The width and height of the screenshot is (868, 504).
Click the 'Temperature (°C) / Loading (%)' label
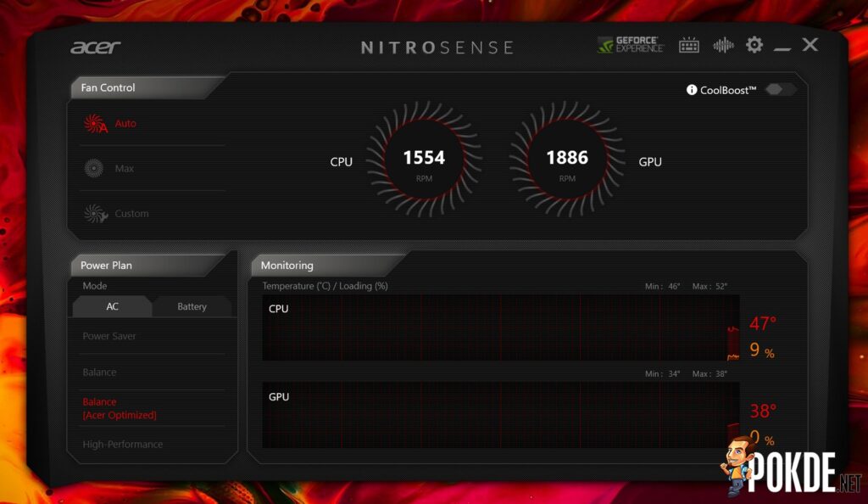click(x=325, y=286)
